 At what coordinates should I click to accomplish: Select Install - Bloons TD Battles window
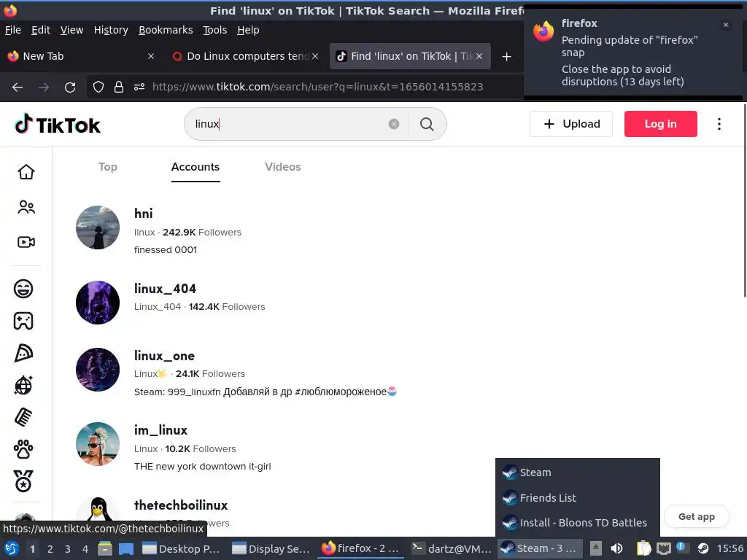[x=578, y=523]
